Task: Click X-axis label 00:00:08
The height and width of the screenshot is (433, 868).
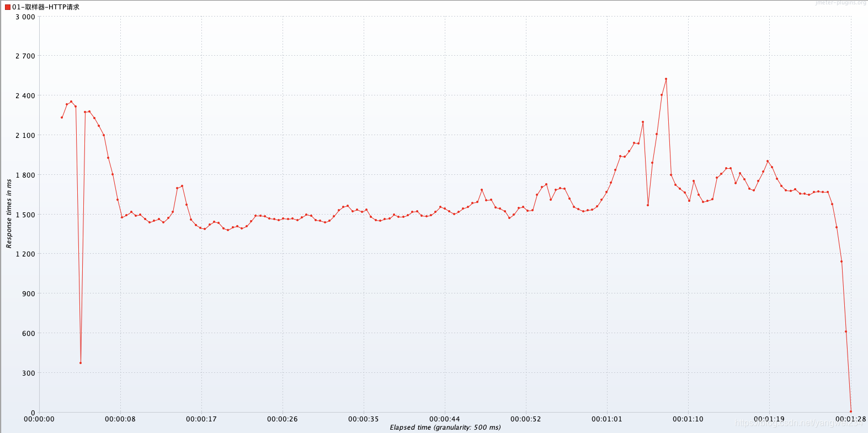Action: coord(120,419)
